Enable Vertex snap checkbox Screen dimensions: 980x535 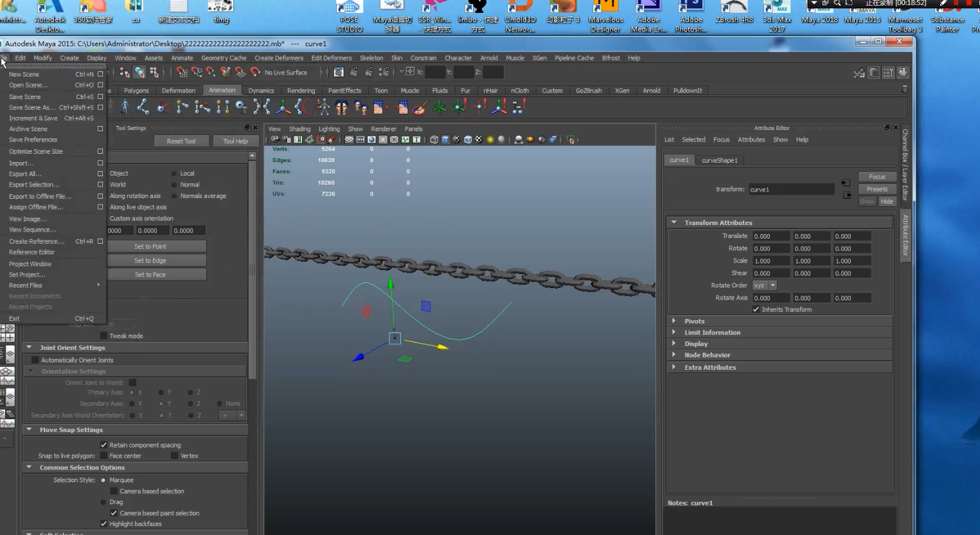[175, 456]
